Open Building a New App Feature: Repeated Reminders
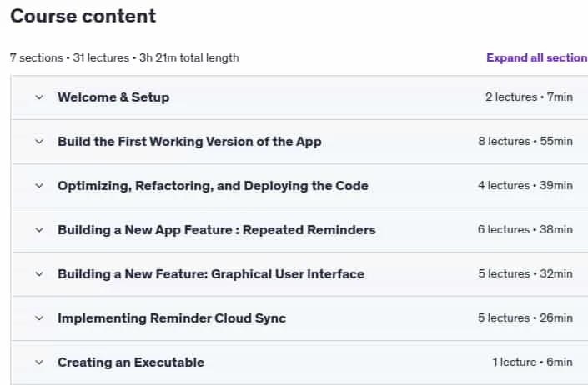This screenshot has width=588, height=385. point(217,230)
